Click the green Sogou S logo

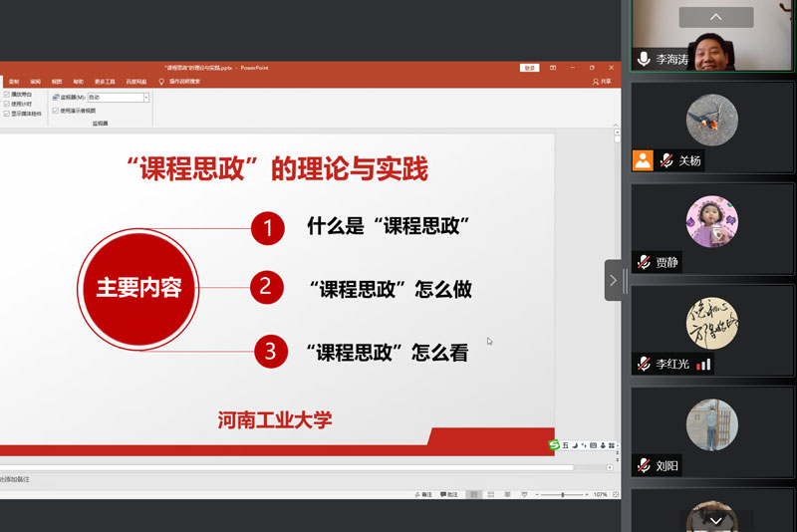(x=554, y=445)
